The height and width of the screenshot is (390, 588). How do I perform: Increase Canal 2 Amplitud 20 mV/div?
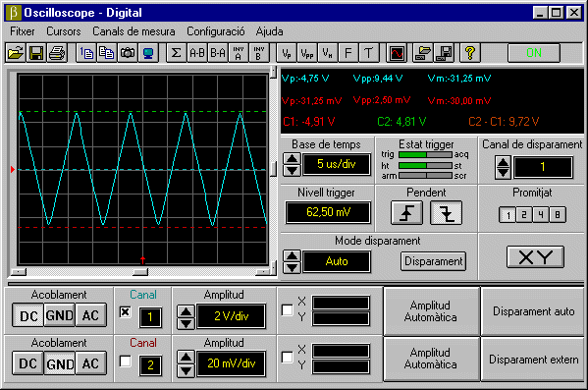186,357
